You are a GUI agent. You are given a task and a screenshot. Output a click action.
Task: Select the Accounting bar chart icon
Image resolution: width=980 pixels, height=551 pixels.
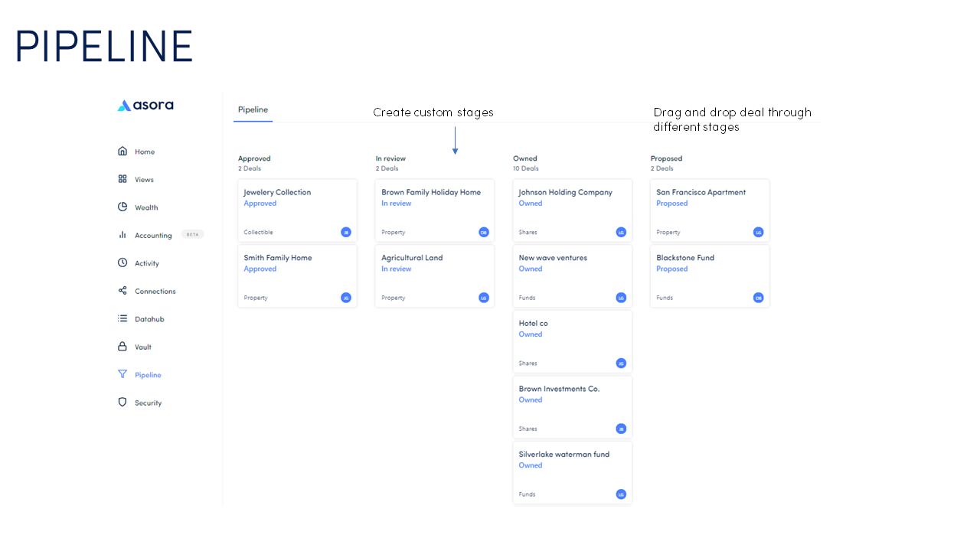122,235
